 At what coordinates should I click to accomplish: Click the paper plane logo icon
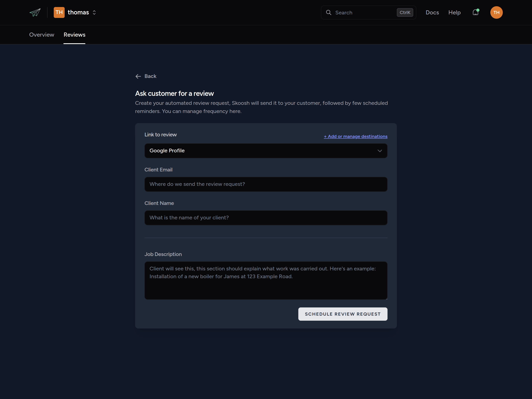pos(35,12)
